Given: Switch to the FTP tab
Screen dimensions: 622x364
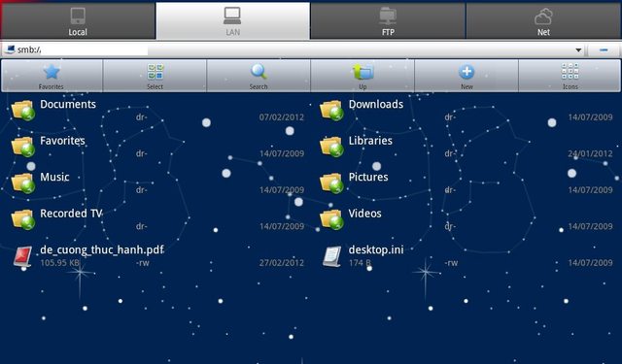Looking at the screenshot, I should 388,21.
